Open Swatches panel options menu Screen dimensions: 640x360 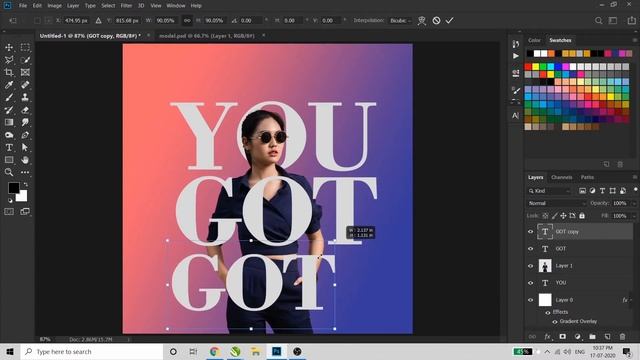634,40
